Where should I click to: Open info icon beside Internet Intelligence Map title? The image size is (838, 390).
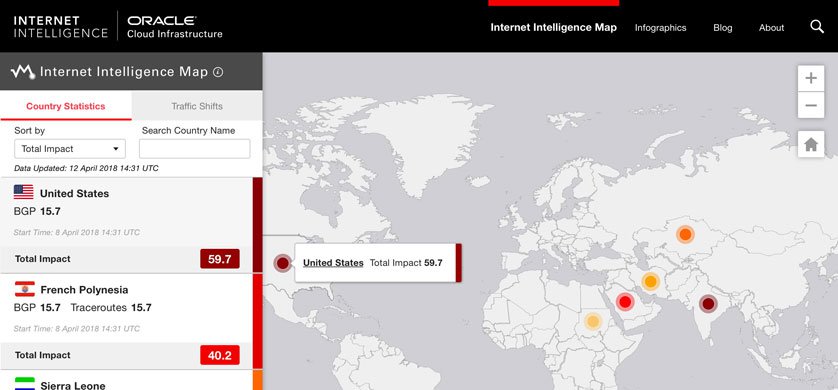(218, 72)
